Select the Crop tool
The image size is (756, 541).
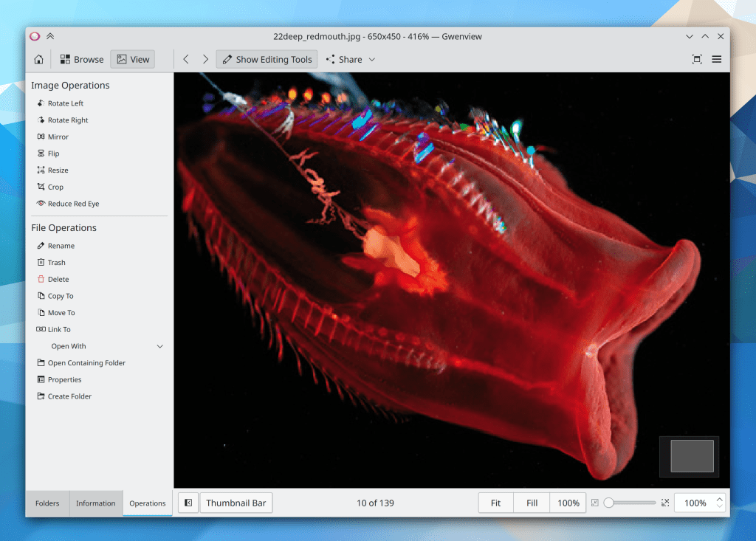[x=55, y=187]
